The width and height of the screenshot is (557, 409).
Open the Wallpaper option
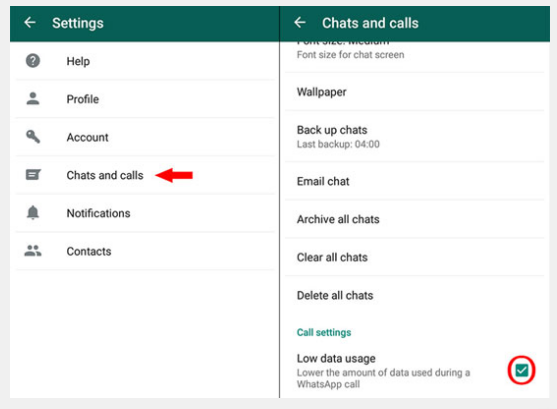tap(415, 92)
